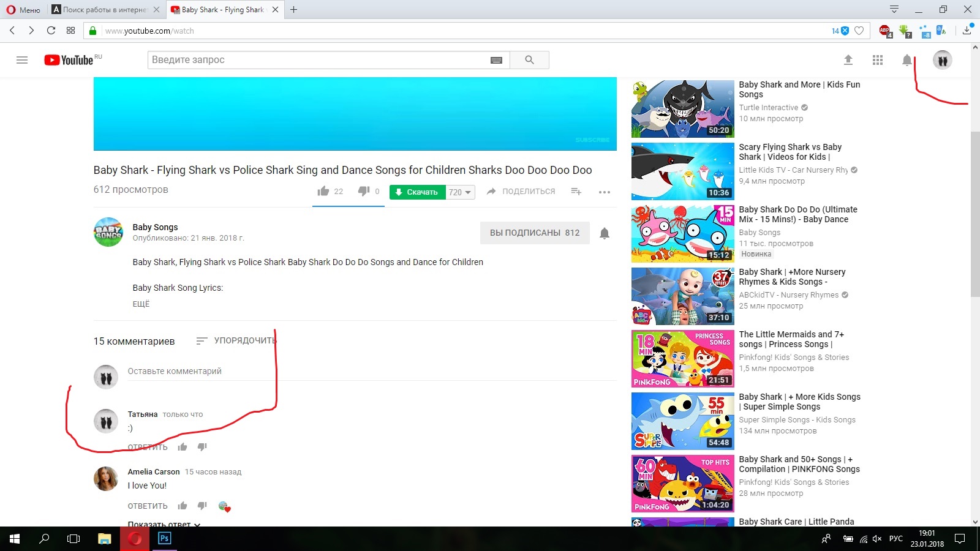Open УПОРЯДОЧИТЬ sort comments menu
Screen dimensions: 980x551
[x=235, y=340]
